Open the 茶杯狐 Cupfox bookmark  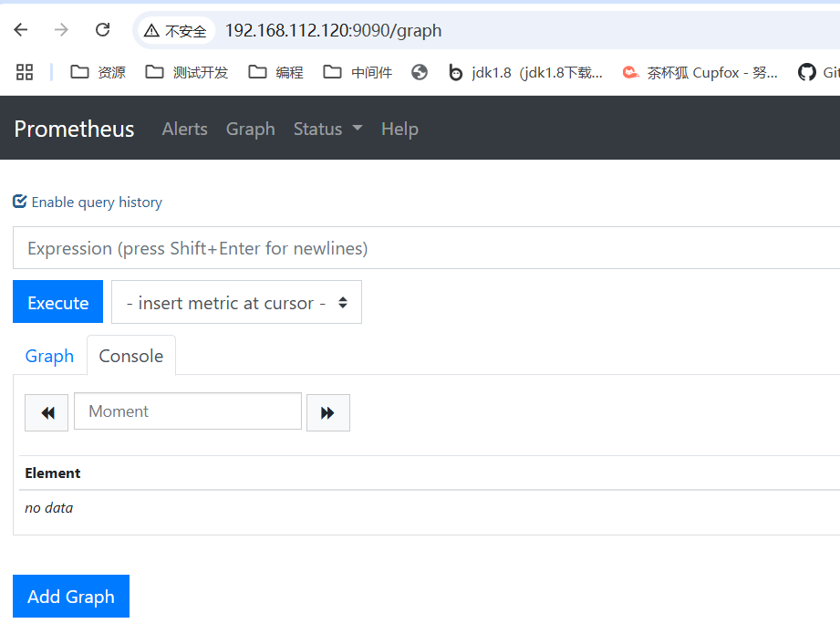pos(700,72)
